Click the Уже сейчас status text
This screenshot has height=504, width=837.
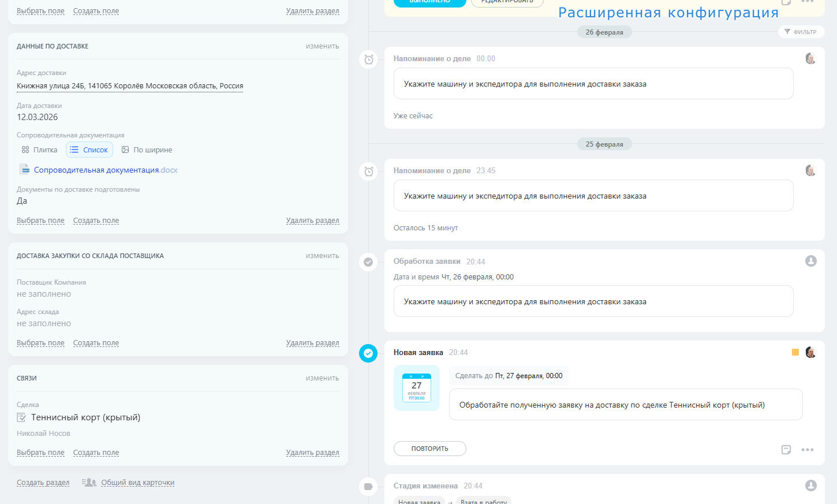[x=413, y=116]
